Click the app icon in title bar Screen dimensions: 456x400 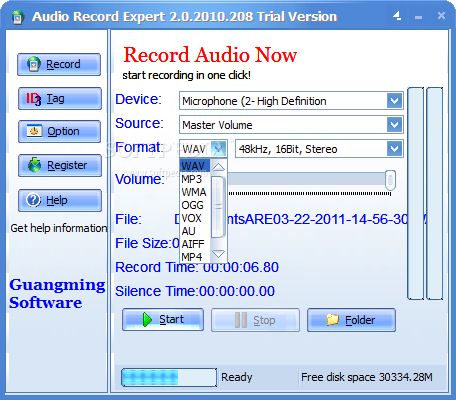[x=18, y=17]
